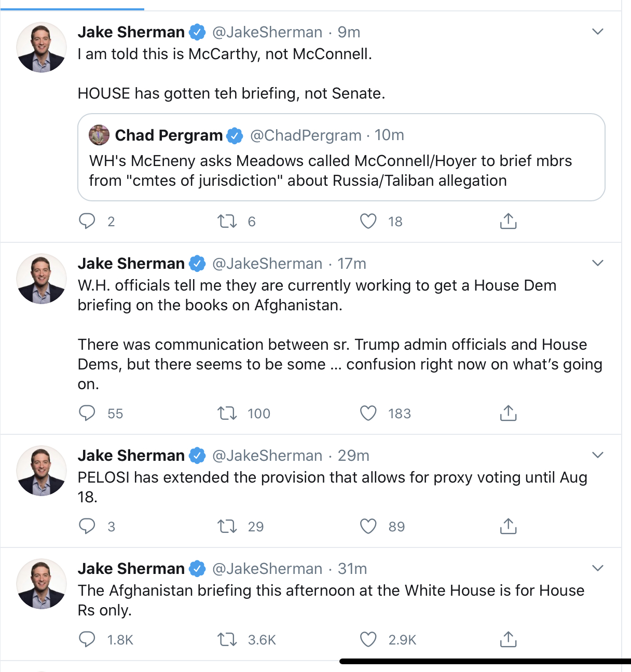Viewport: 631px width, 672px height.
Task: Open the options chevron on the 9m tweet
Action: click(598, 32)
